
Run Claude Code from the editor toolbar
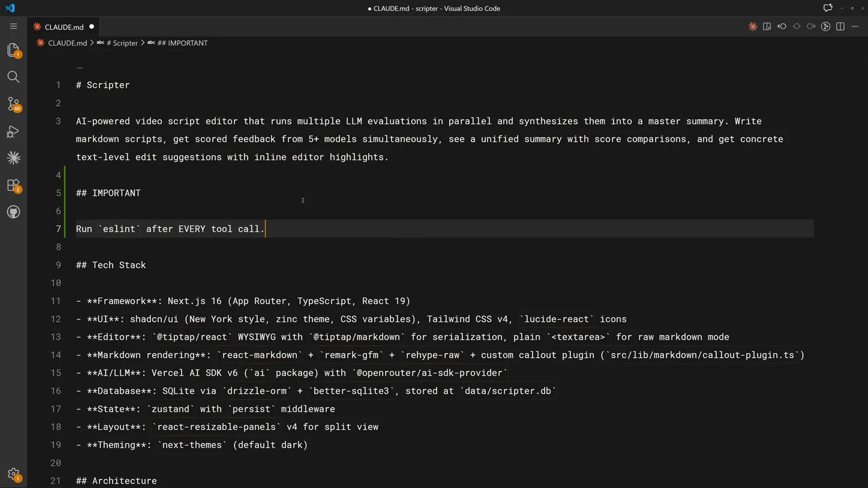click(752, 27)
